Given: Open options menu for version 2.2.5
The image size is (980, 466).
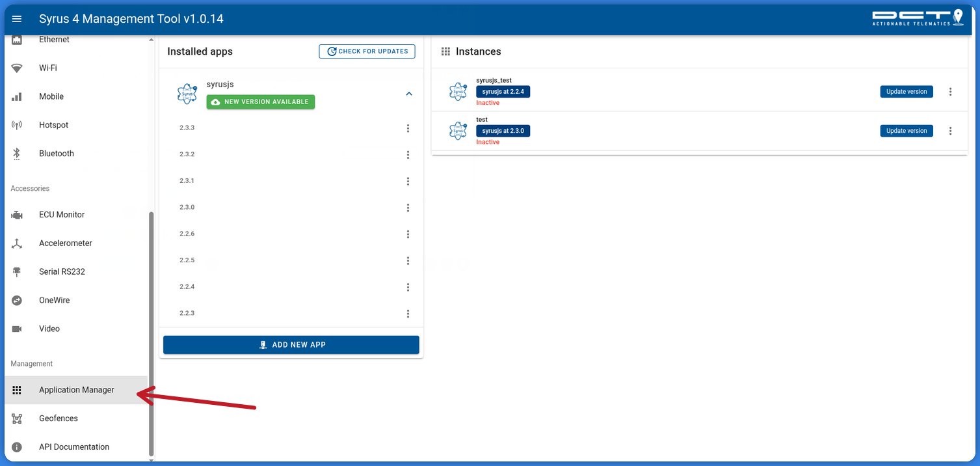Looking at the screenshot, I should tap(408, 260).
